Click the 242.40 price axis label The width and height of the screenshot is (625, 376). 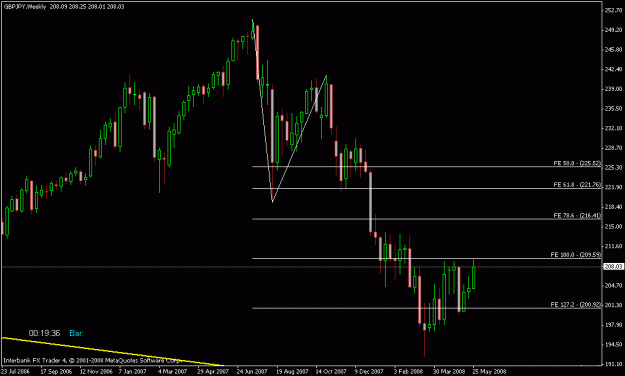pyautogui.click(x=613, y=69)
